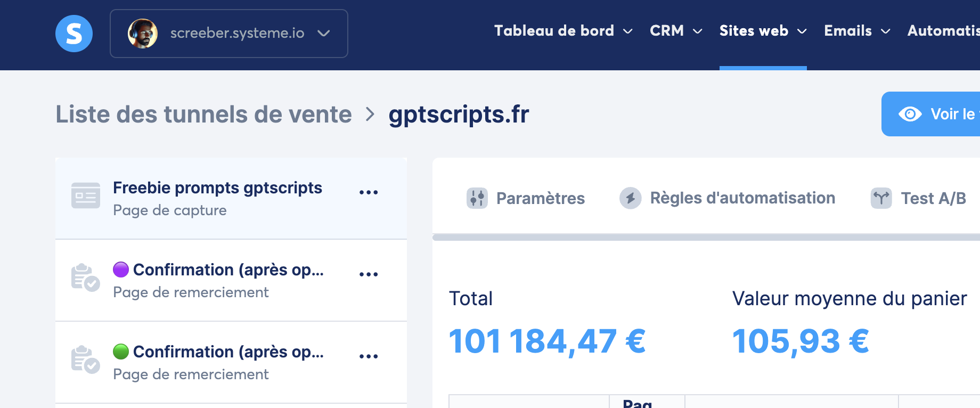The width and height of the screenshot is (980, 408).
Task: Open options menu for green Confirmation step
Action: 369,356
